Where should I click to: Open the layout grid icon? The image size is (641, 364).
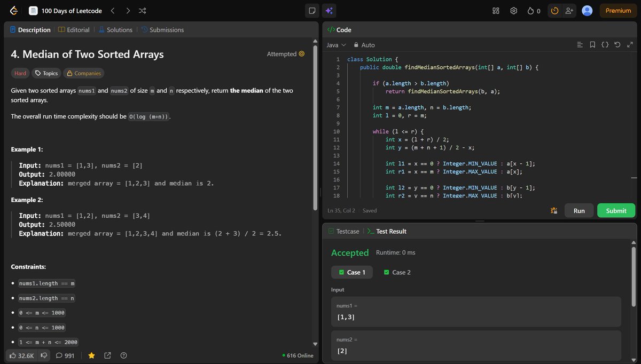tap(496, 11)
